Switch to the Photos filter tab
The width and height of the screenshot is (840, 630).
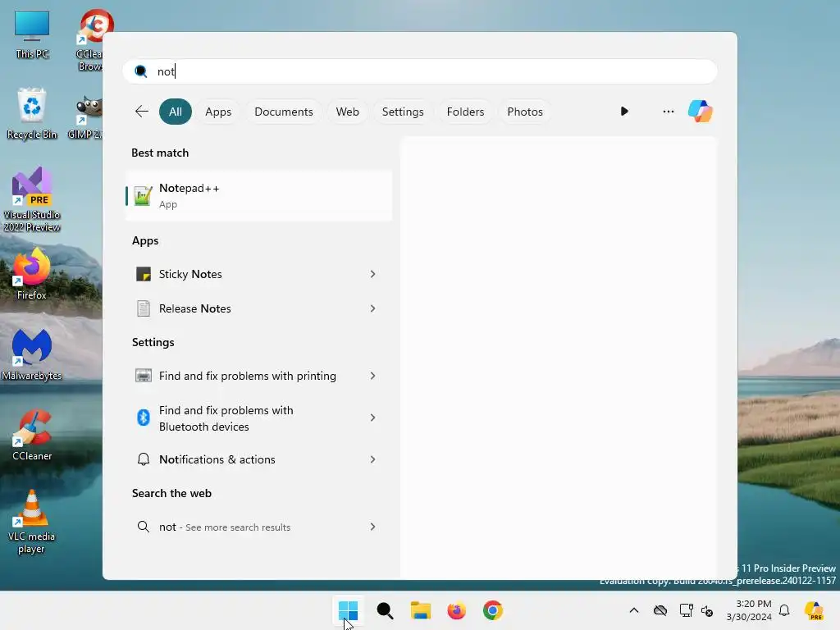tap(524, 112)
